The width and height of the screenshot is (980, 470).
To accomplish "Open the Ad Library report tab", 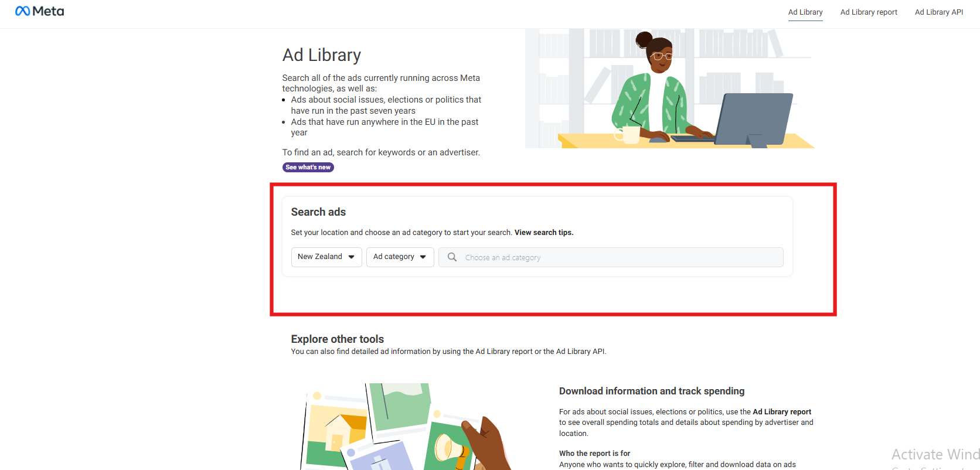I will pos(869,12).
